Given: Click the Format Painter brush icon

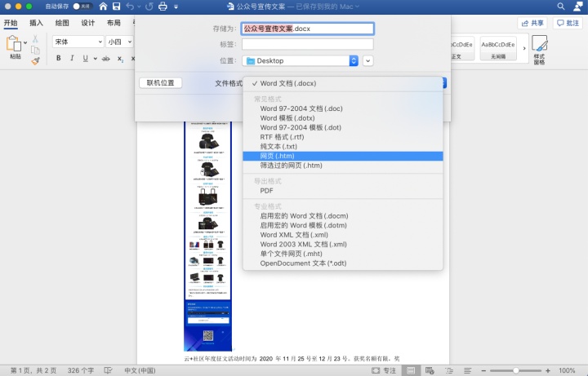Looking at the screenshot, I should [x=35, y=60].
